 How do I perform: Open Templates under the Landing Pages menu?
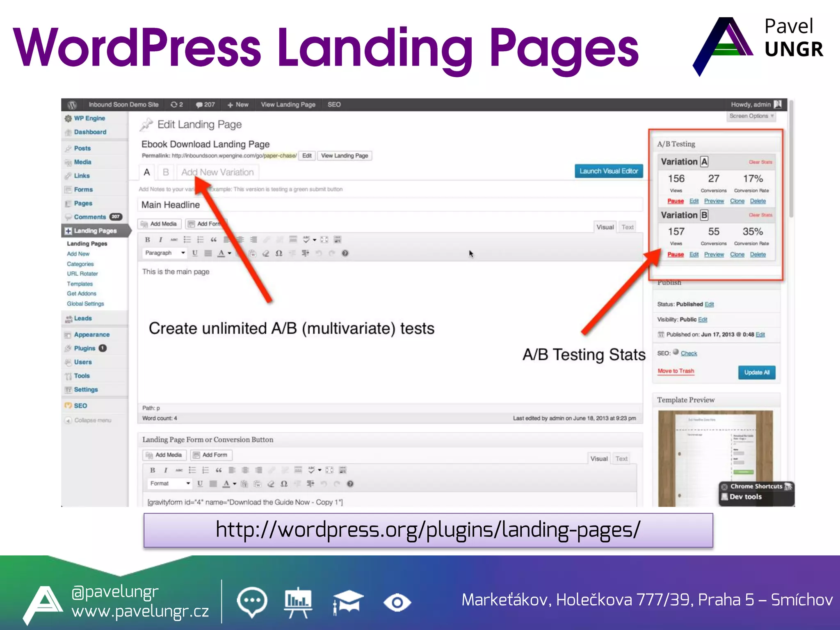click(x=80, y=284)
